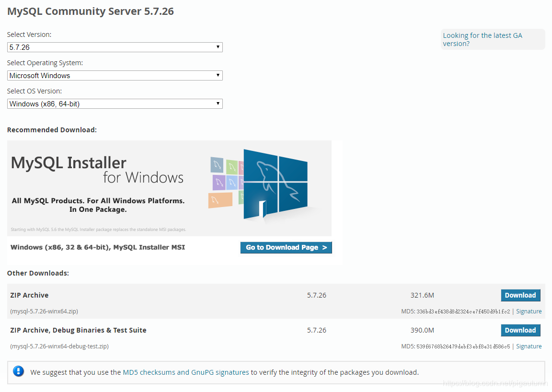Click the (mysql-5.7.26-winx64-debug-test.zip) file name
The width and height of the screenshot is (552, 392).
[59, 346]
